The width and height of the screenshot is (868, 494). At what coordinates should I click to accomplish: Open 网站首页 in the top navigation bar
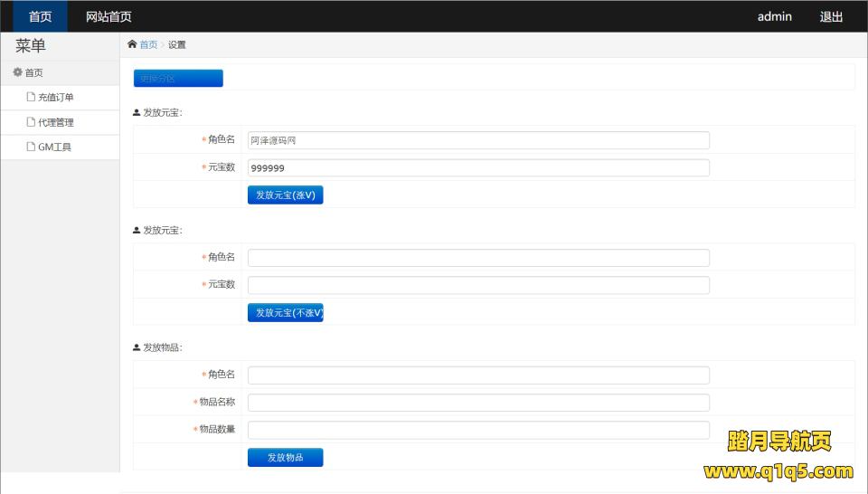point(108,16)
